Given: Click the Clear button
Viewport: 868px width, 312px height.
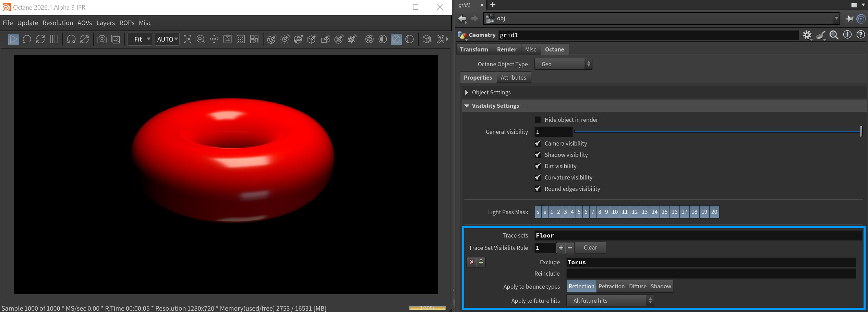Looking at the screenshot, I should 590,247.
